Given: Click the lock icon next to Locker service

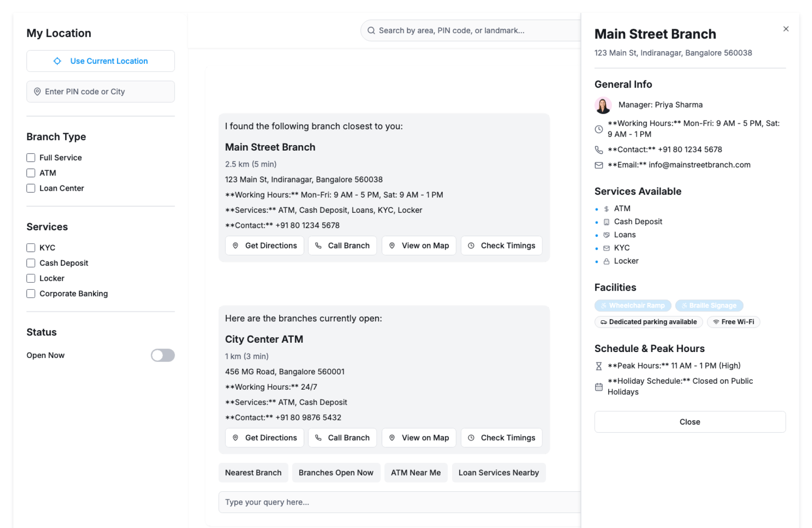Looking at the screenshot, I should pyautogui.click(x=606, y=261).
